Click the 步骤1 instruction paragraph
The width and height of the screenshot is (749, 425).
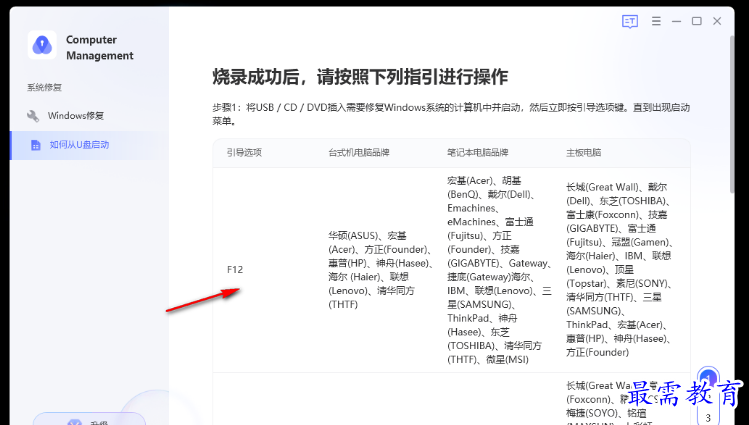[451, 114]
